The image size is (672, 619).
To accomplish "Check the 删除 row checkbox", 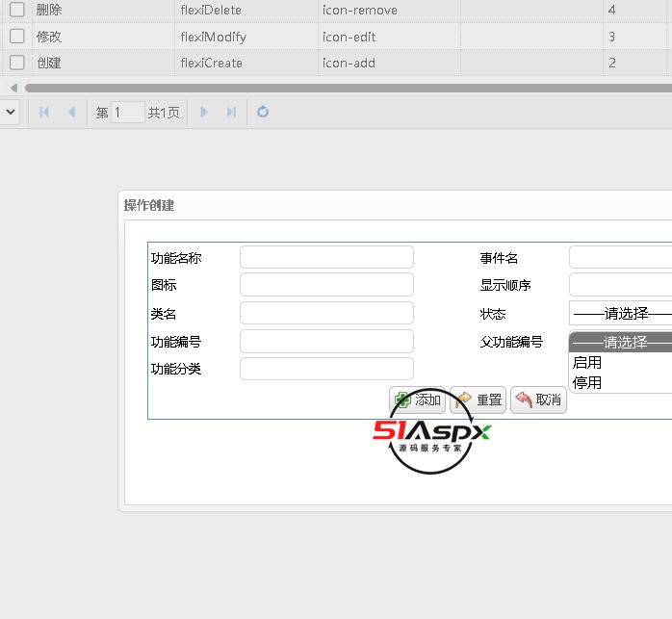I will pos(16,10).
